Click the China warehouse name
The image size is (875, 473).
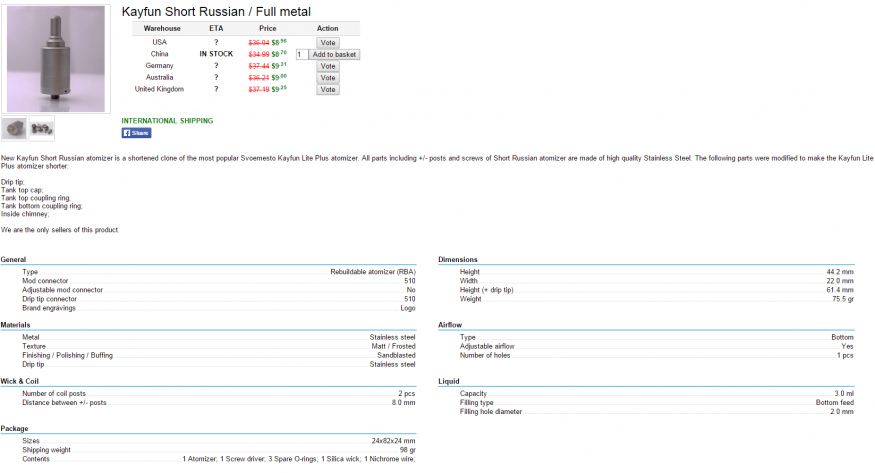(x=160, y=54)
